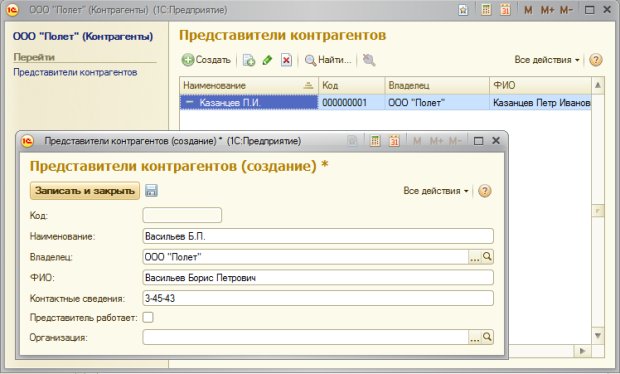Image resolution: width=620 pixels, height=374 pixels.
Task: Save the record with the floppy disk icon
Action: [x=151, y=191]
